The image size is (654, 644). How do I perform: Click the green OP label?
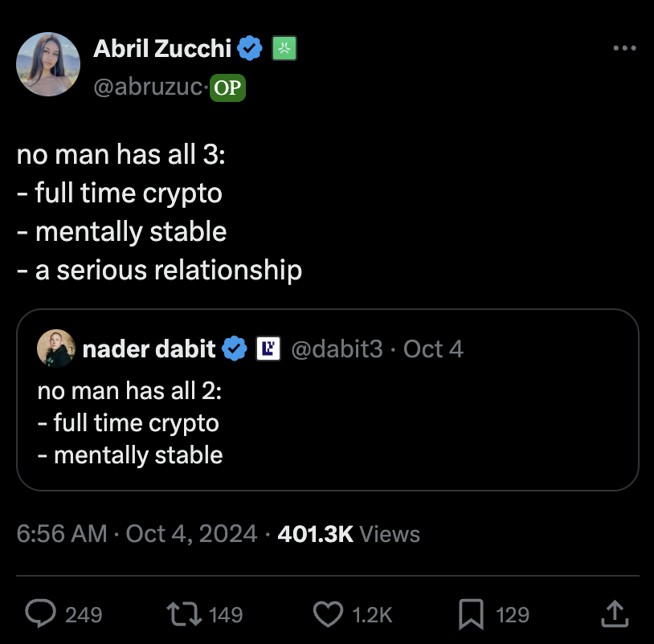227,88
